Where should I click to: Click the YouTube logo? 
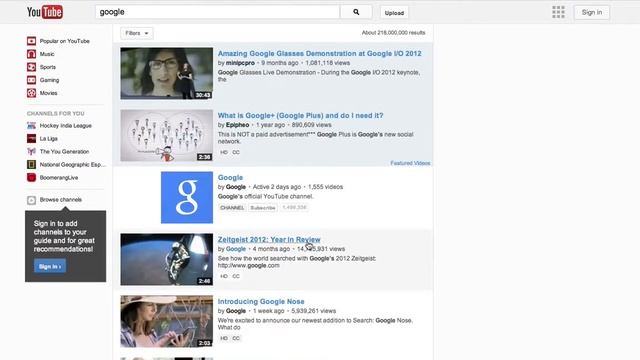(x=45, y=12)
